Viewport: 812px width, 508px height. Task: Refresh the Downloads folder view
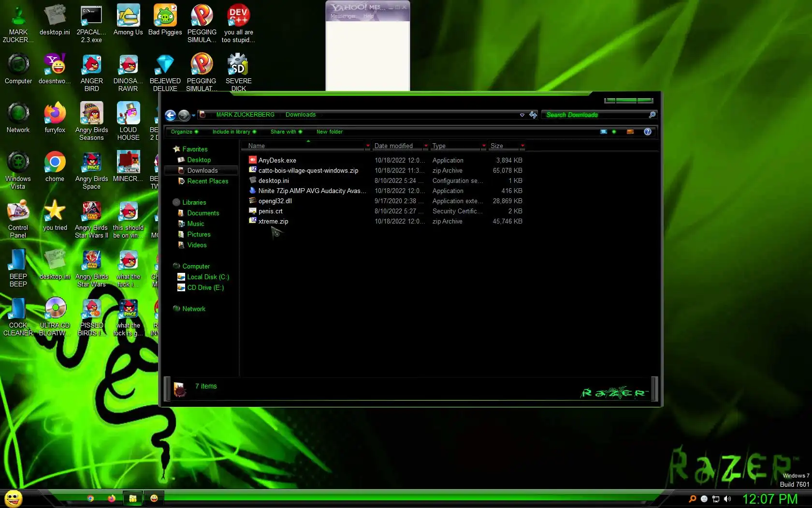click(x=533, y=115)
